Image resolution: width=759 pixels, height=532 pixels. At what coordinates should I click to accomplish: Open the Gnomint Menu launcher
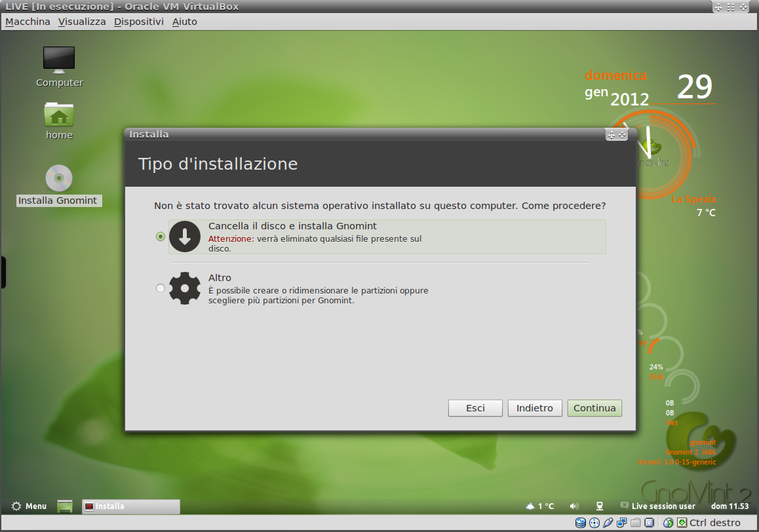(29, 506)
